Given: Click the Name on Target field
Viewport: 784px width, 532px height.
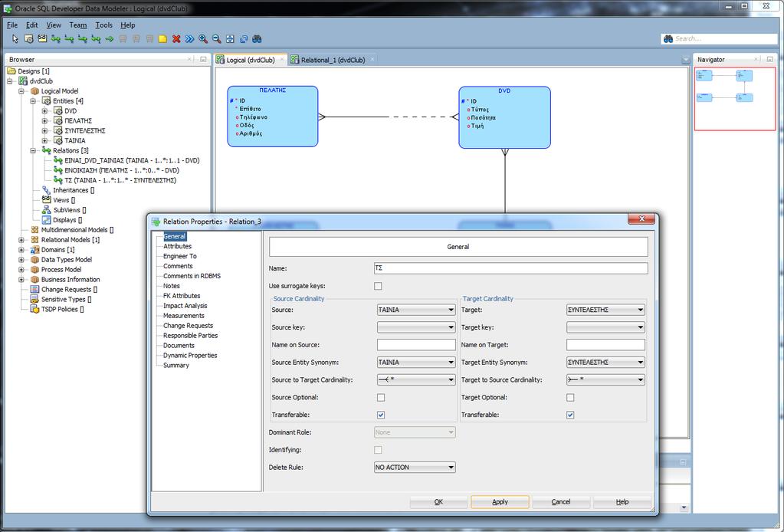Looking at the screenshot, I should coord(605,345).
